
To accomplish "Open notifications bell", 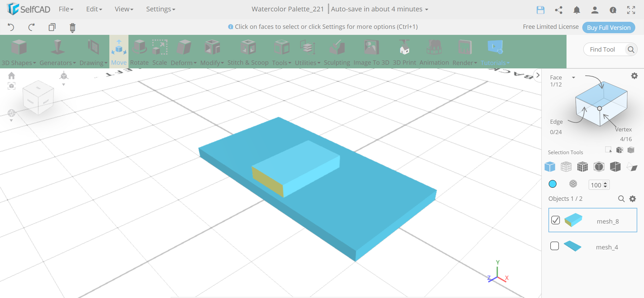I will (x=577, y=10).
